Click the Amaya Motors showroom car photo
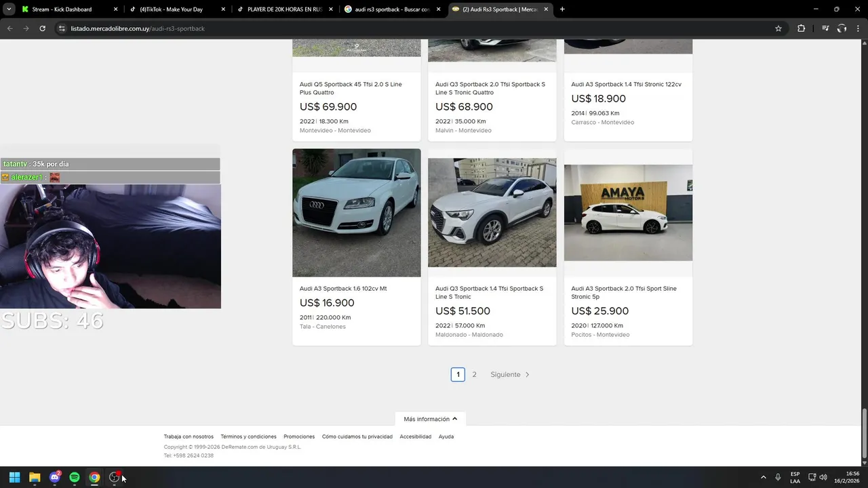The height and width of the screenshot is (488, 868). [x=628, y=213]
